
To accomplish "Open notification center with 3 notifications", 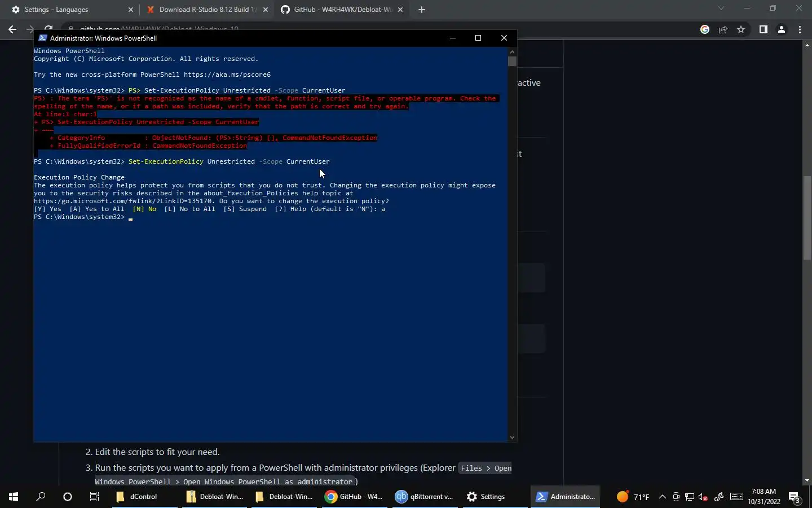I will (795, 497).
